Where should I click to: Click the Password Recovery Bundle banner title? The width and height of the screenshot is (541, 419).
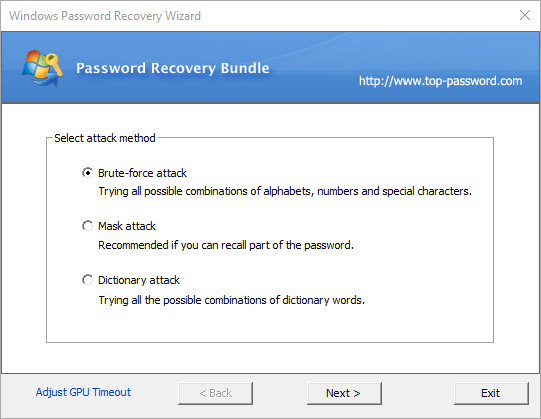tap(173, 68)
